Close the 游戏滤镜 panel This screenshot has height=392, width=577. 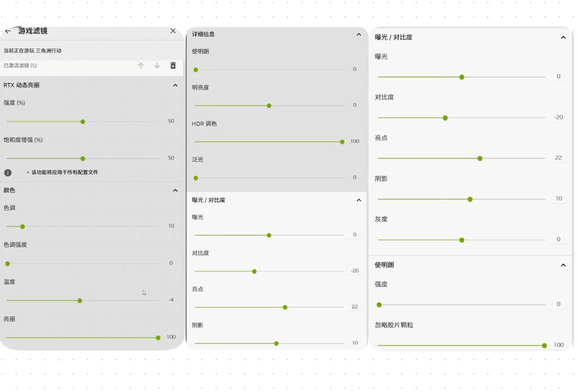173,31
